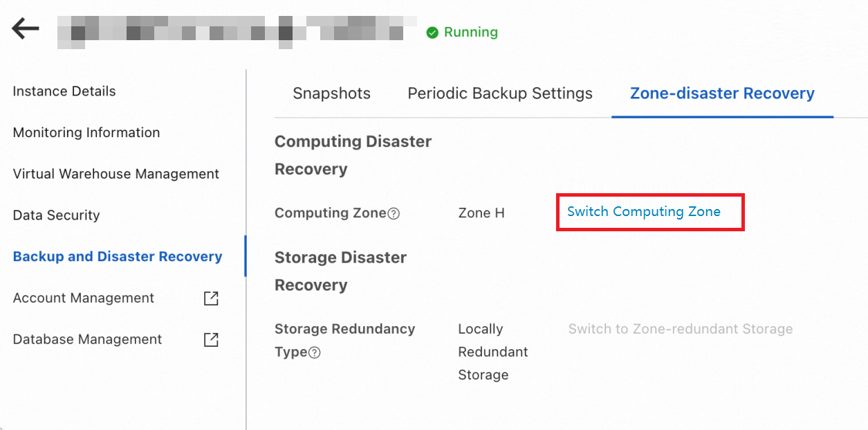The width and height of the screenshot is (868, 430).
Task: Open Account Management from the sidebar
Action: 84,298
